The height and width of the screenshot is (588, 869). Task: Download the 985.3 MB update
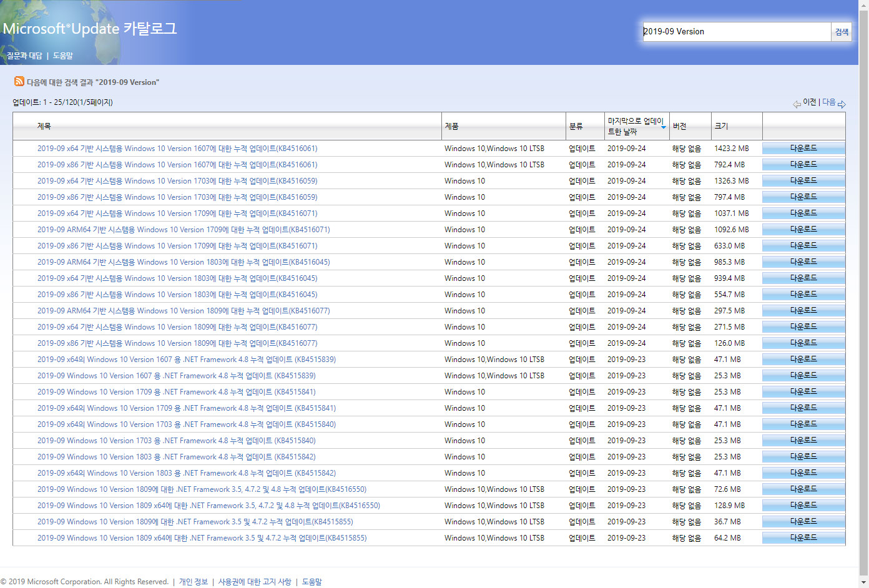[803, 262]
